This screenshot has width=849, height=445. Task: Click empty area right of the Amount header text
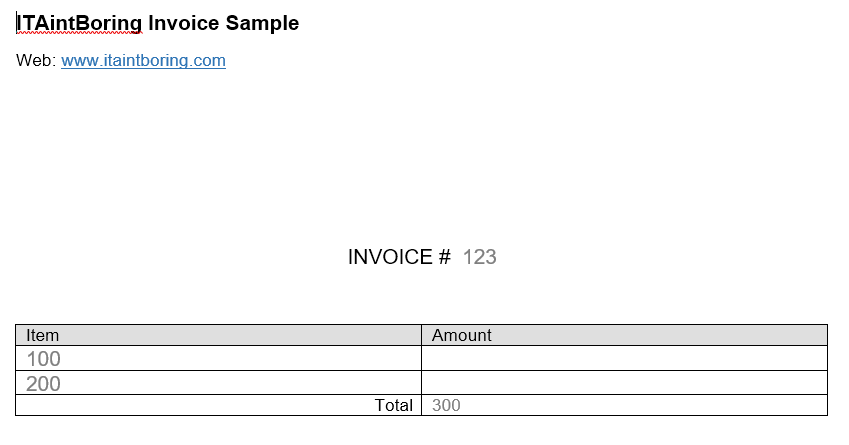(x=658, y=335)
